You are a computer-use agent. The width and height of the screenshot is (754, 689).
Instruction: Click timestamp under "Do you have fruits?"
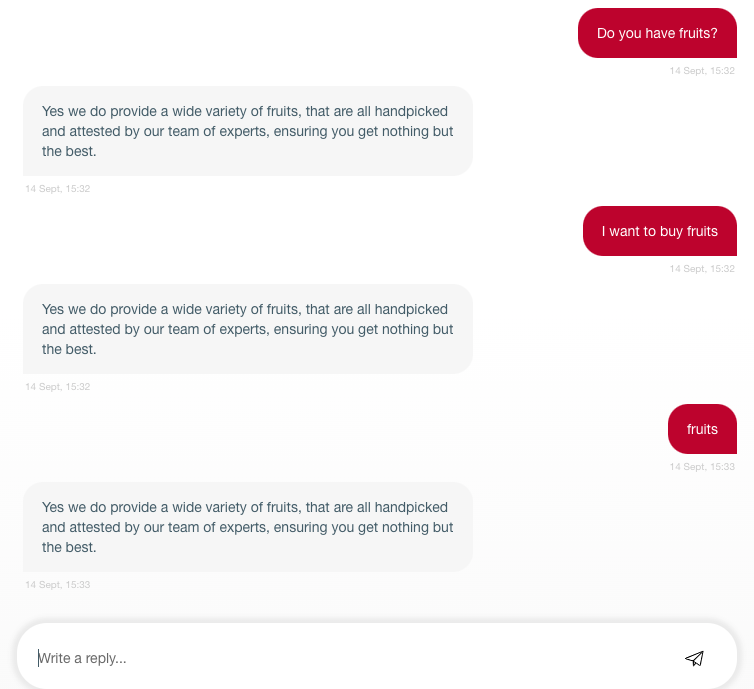(702, 71)
